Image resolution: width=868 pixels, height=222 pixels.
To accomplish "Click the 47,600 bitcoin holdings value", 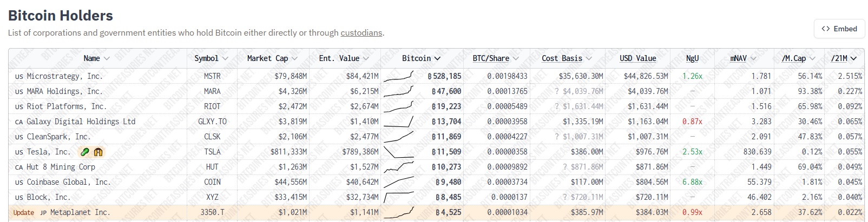I will point(446,91).
